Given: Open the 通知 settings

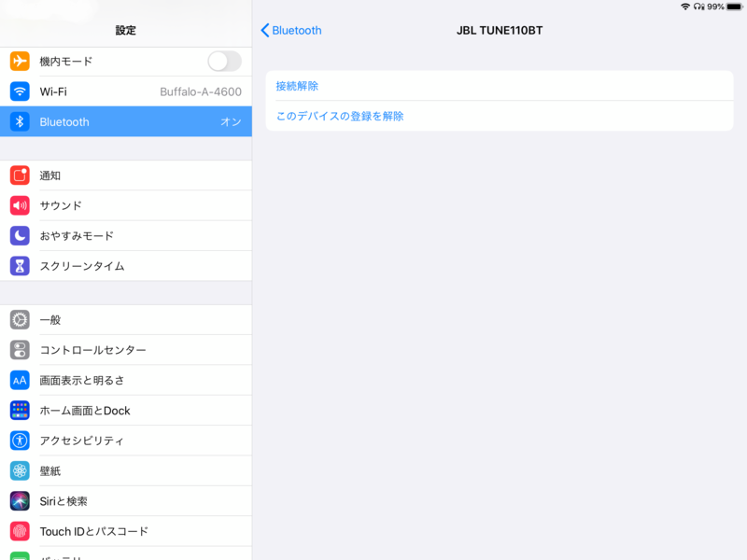Looking at the screenshot, I should pos(126,175).
